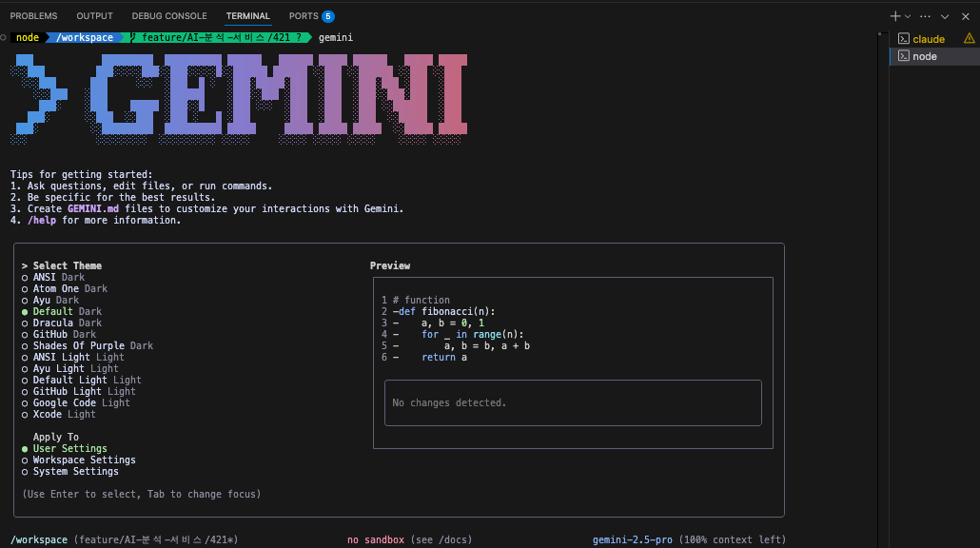Click the gemini-2.5-pro model label
Image resolution: width=980 pixels, height=548 pixels.
pyautogui.click(x=633, y=539)
